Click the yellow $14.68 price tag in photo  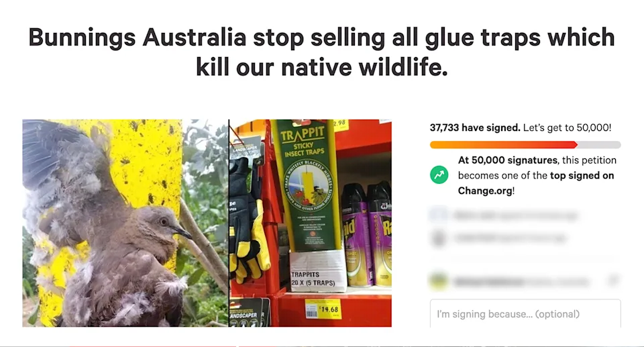(x=323, y=309)
